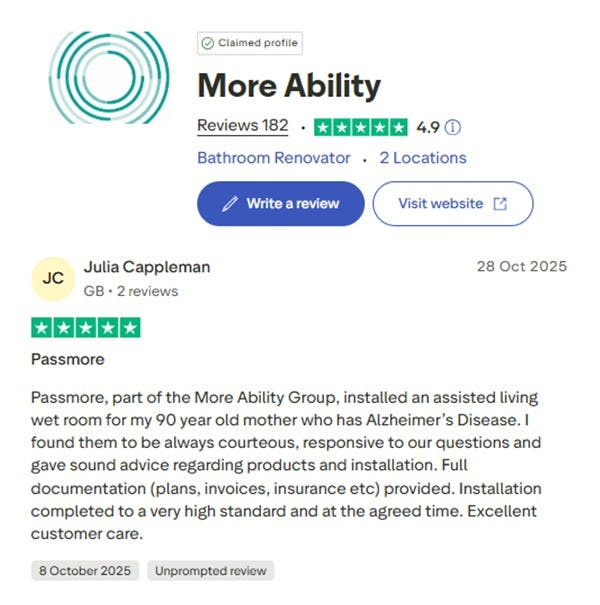This screenshot has height=605, width=600.
Task: Click the Passmore review title
Action: 68,359
